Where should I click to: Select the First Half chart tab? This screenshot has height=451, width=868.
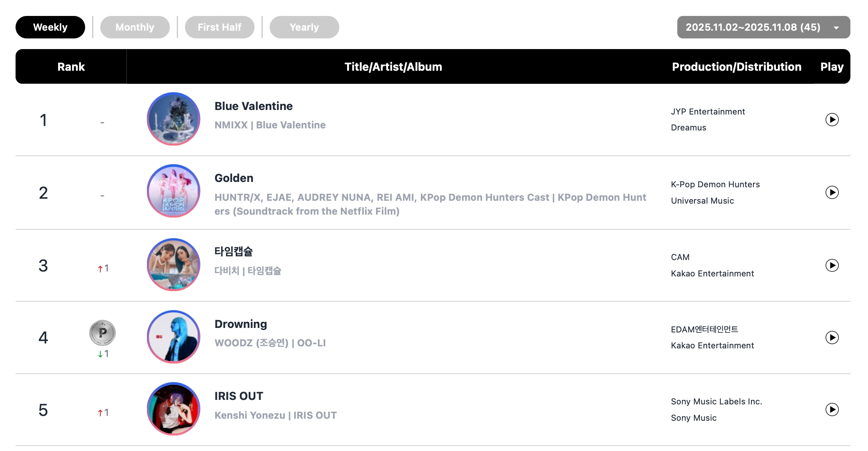pos(219,27)
